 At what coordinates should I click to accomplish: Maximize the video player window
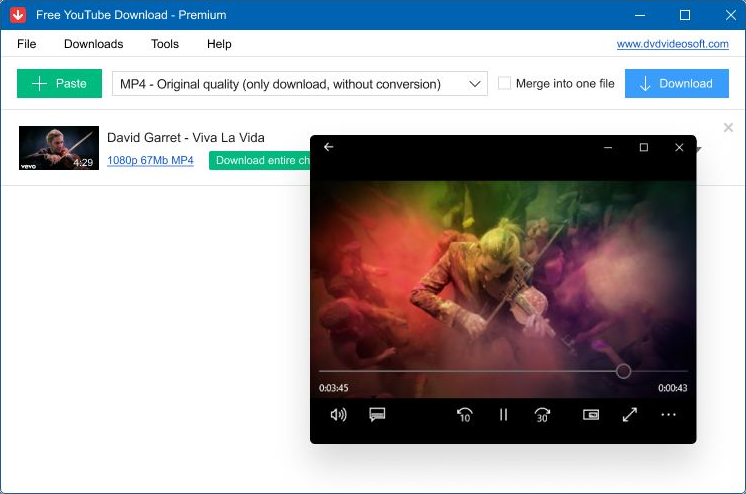click(644, 148)
